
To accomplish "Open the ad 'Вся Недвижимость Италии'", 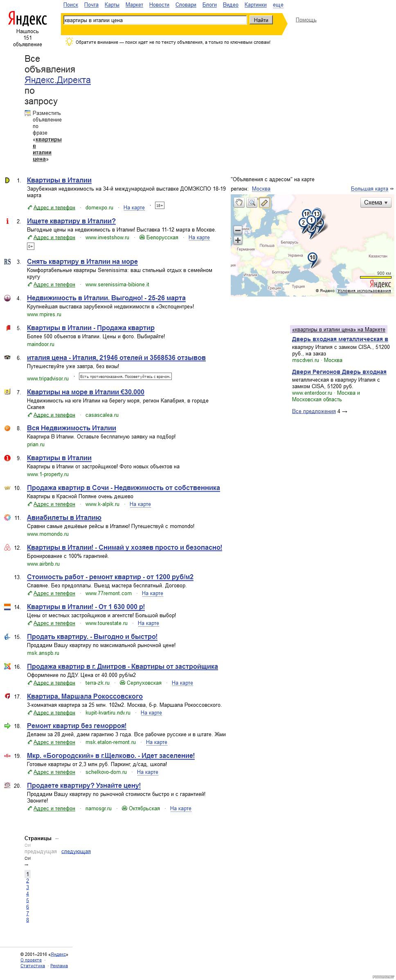I will [72, 428].
